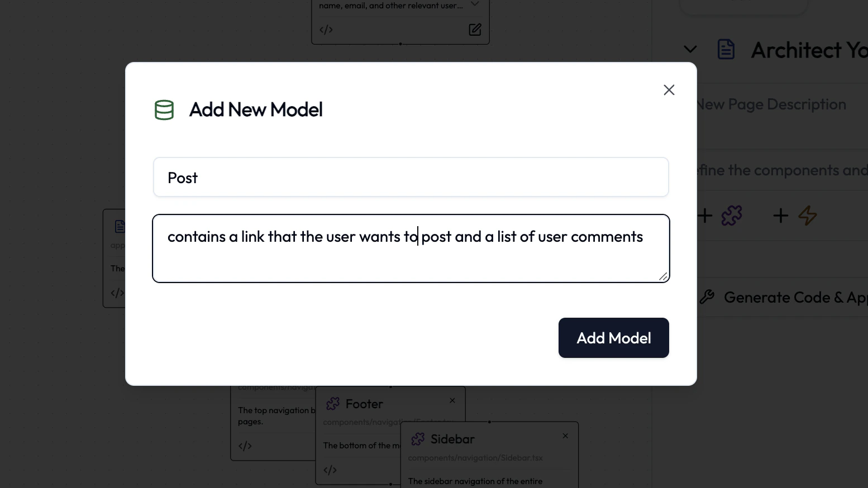Click the puzzle icon in the Footer node header
The width and height of the screenshot is (868, 488).
[333, 403]
